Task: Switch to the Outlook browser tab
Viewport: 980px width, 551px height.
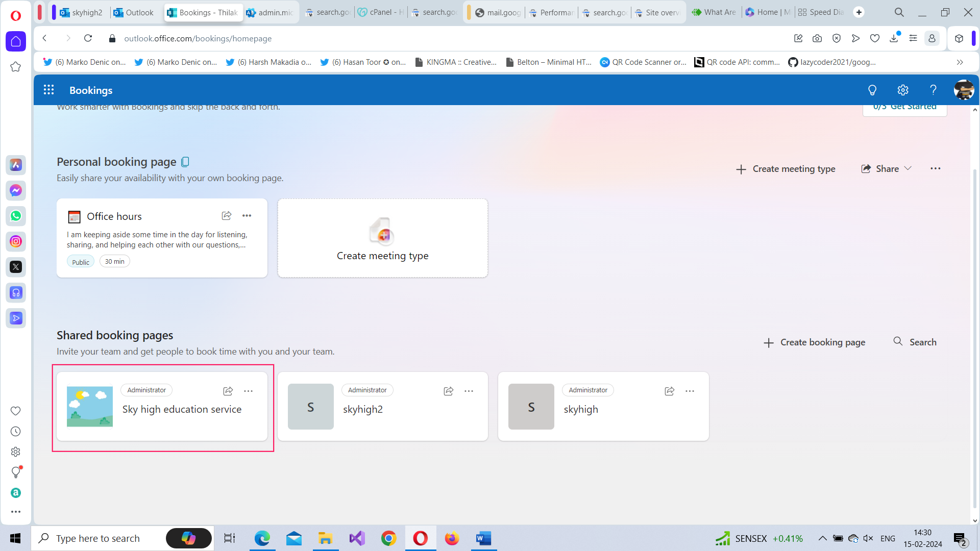Action: (x=134, y=12)
